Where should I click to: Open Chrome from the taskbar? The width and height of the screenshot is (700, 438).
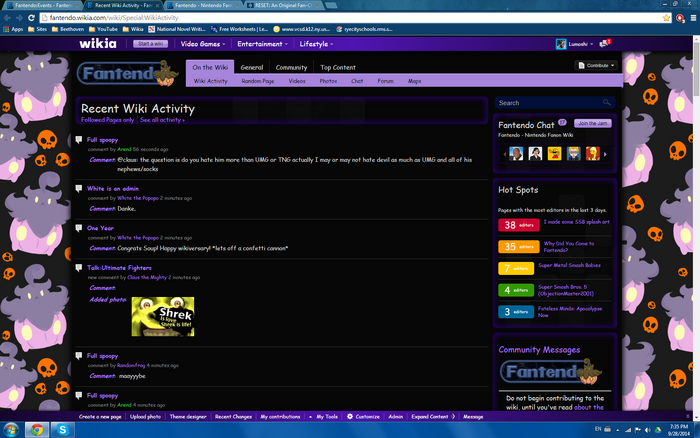click(37, 430)
